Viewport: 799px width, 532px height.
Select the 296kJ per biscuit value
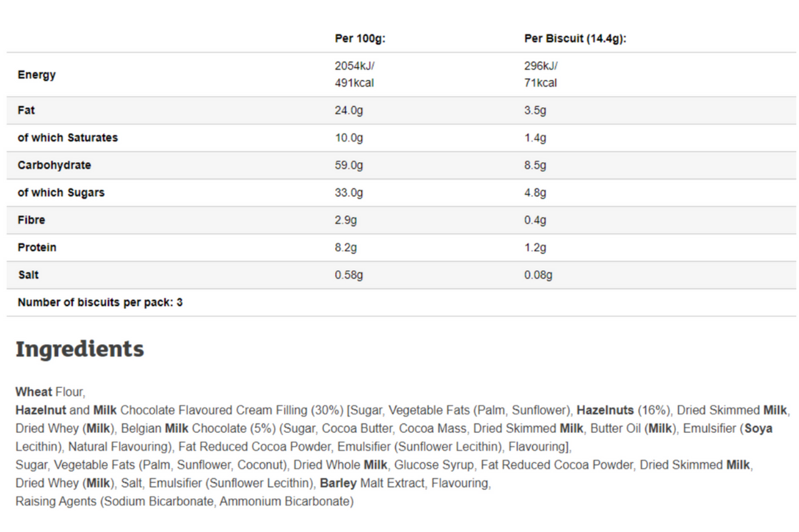click(541, 66)
